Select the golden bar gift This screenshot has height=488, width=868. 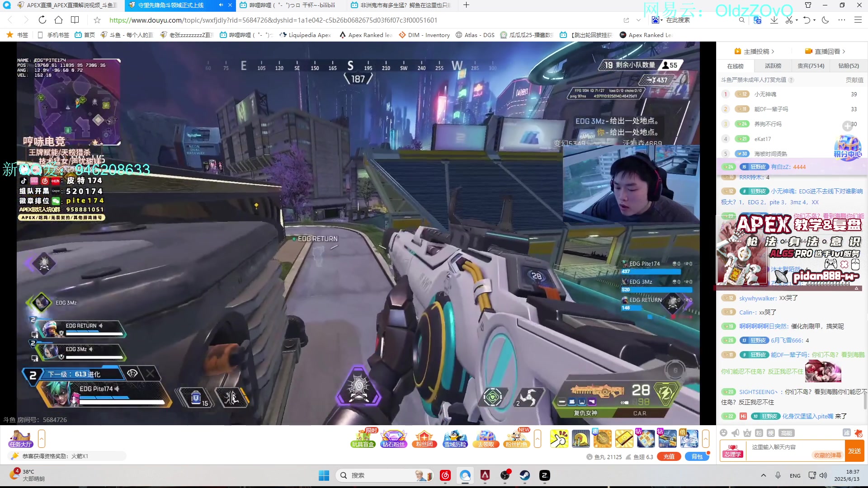tap(624, 439)
